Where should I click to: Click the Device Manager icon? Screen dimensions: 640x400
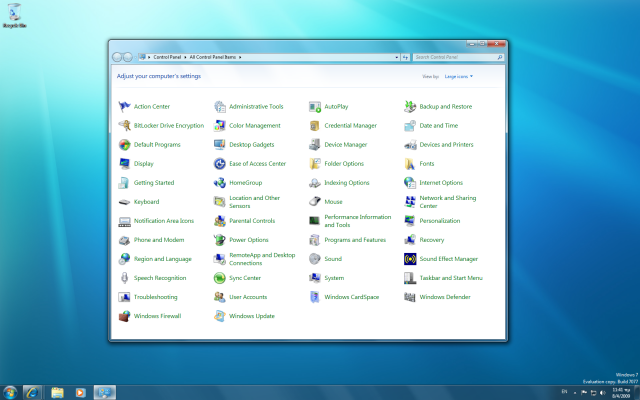pyautogui.click(x=315, y=144)
